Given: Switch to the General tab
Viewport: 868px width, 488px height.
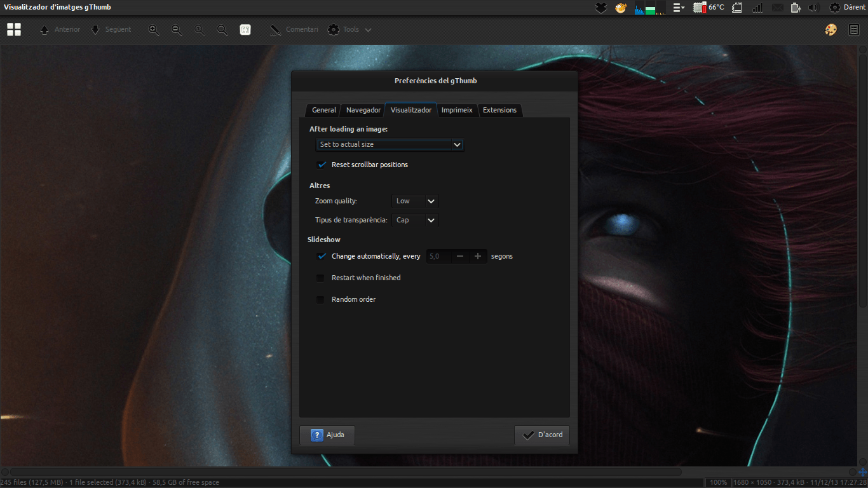Looking at the screenshot, I should [324, 110].
